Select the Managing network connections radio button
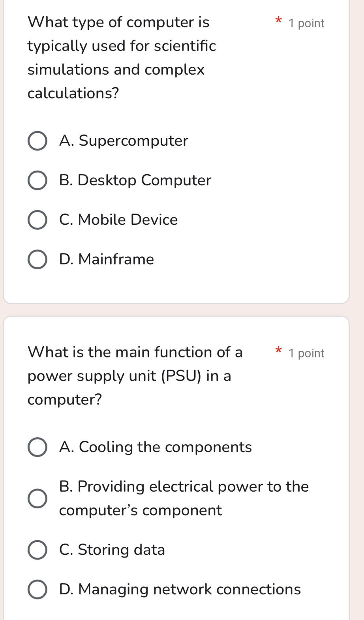Viewport: 364px width, 620px height. (x=38, y=589)
